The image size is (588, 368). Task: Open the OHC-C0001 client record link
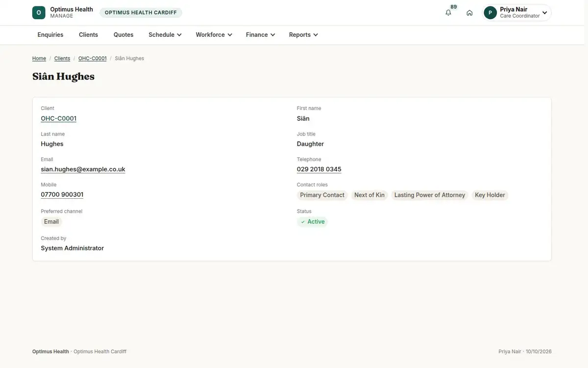pyautogui.click(x=59, y=118)
